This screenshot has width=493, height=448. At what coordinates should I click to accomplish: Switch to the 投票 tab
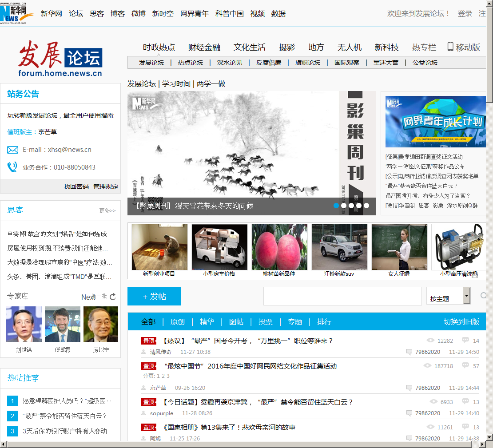(266, 321)
